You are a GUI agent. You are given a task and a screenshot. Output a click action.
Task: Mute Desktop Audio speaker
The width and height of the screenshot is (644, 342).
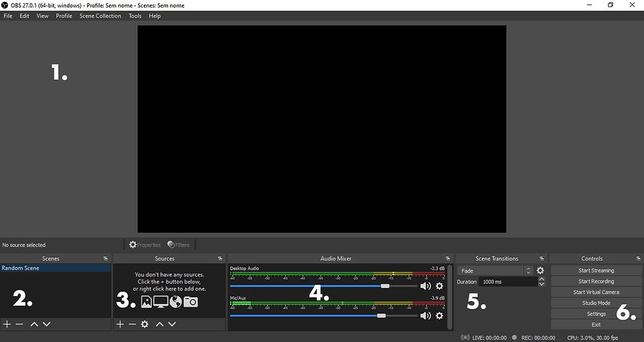click(x=426, y=286)
